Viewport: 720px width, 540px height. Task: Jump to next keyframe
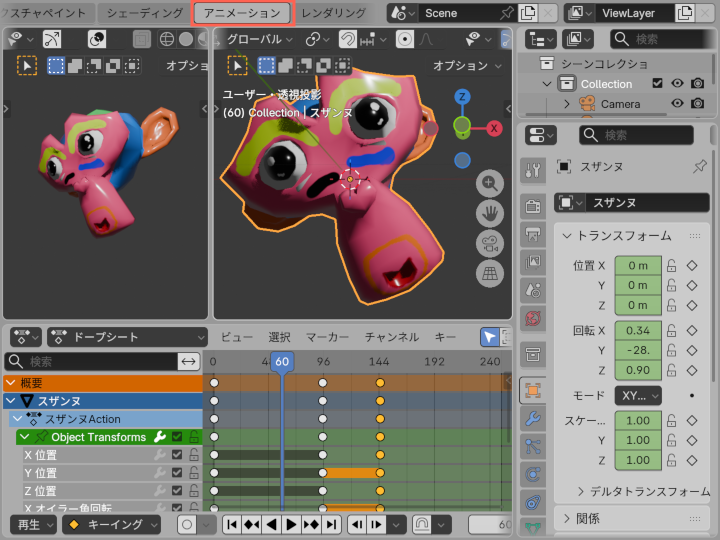[311, 524]
